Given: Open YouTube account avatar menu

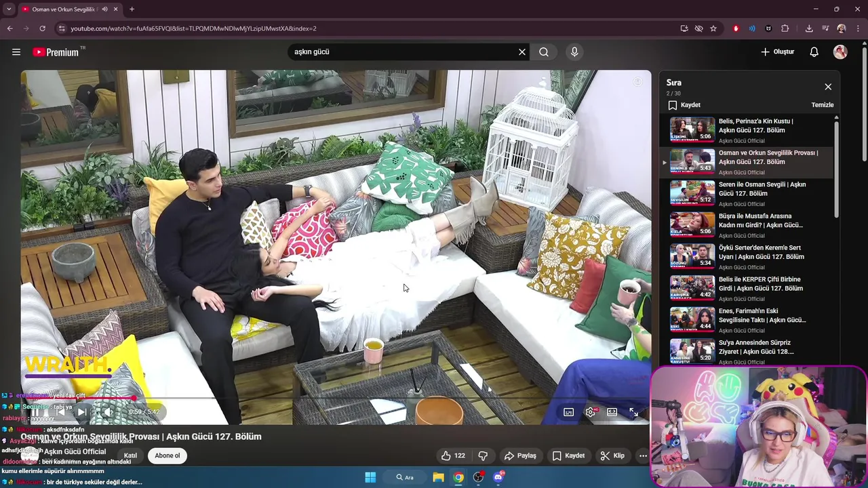Looking at the screenshot, I should 840,52.
